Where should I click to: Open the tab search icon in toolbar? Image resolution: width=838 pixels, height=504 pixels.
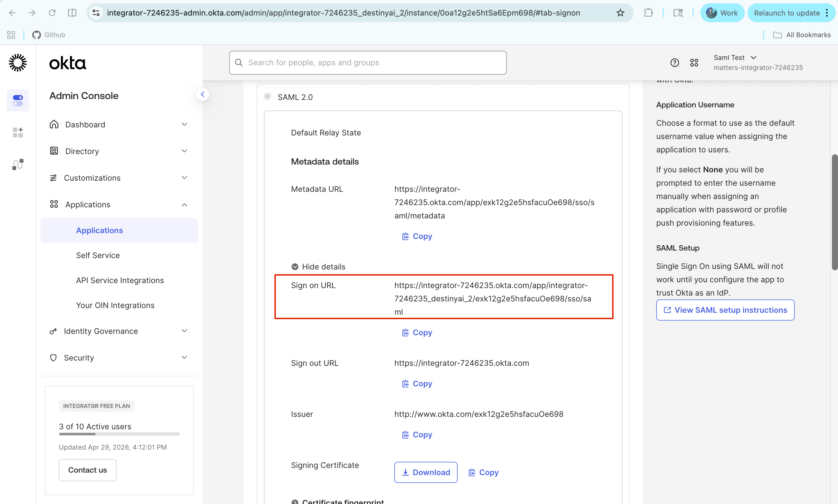[678, 13]
